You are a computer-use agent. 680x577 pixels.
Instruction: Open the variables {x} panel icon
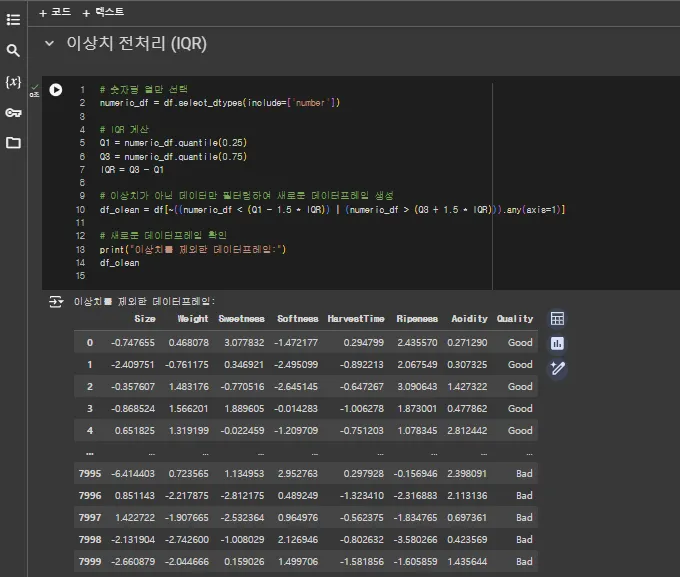point(13,82)
